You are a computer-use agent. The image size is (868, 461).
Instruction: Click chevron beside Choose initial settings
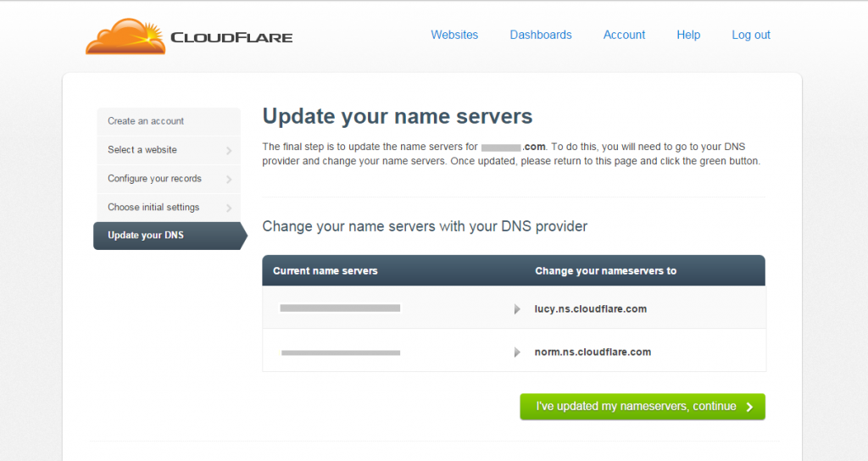click(229, 208)
